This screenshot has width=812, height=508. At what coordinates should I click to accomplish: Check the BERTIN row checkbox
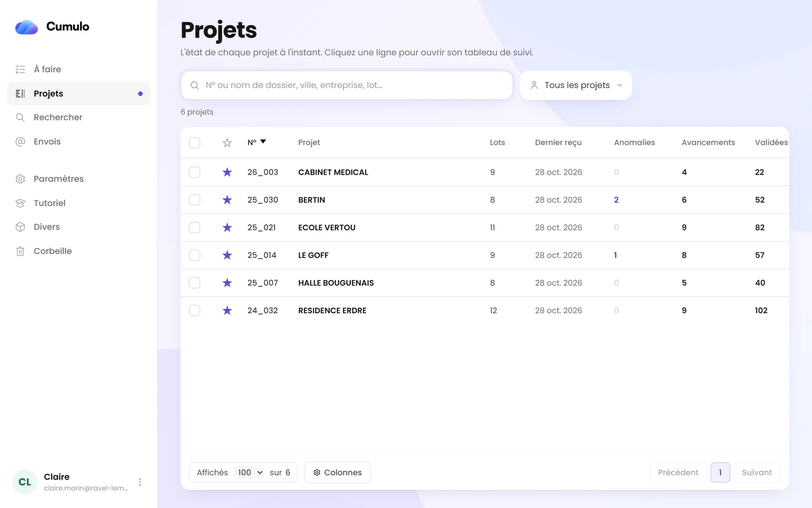[195, 200]
